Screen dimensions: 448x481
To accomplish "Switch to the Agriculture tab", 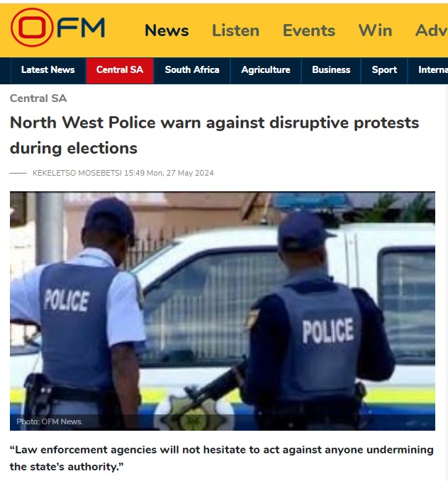I will pos(266,70).
